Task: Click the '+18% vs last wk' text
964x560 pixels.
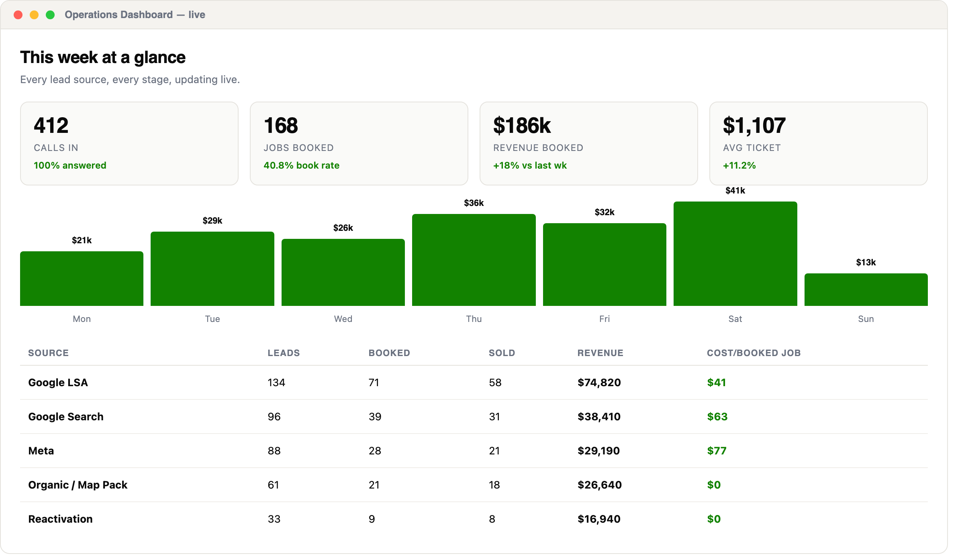Action: (x=530, y=165)
